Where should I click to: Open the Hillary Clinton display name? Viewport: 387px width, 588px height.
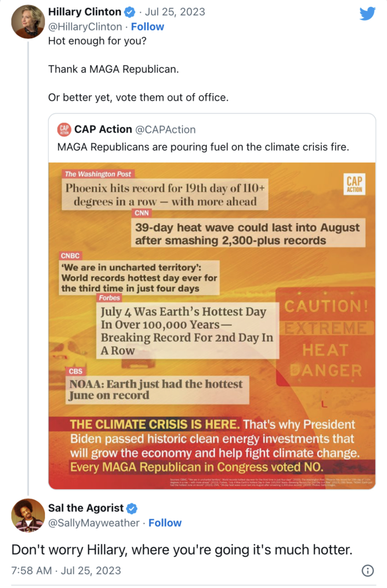(84, 12)
